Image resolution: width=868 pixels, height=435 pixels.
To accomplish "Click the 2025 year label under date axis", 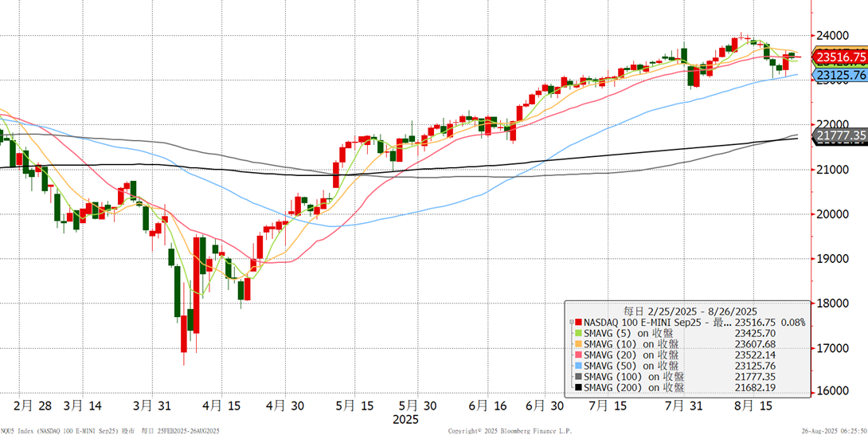I will click(x=406, y=420).
